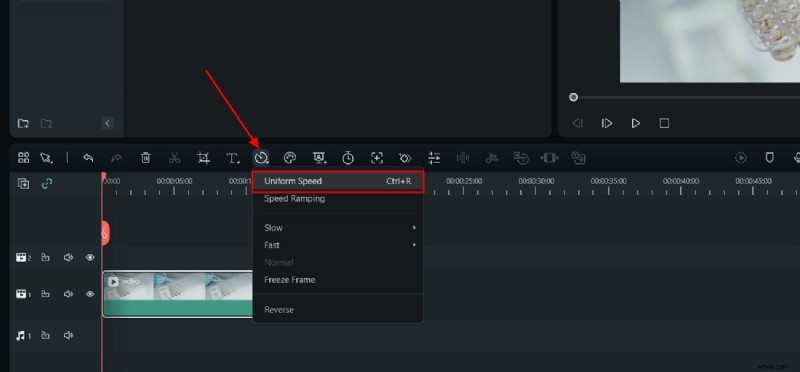Screen dimensions: 800x372
Task: Click the music note audio track icon
Action: click(21, 335)
